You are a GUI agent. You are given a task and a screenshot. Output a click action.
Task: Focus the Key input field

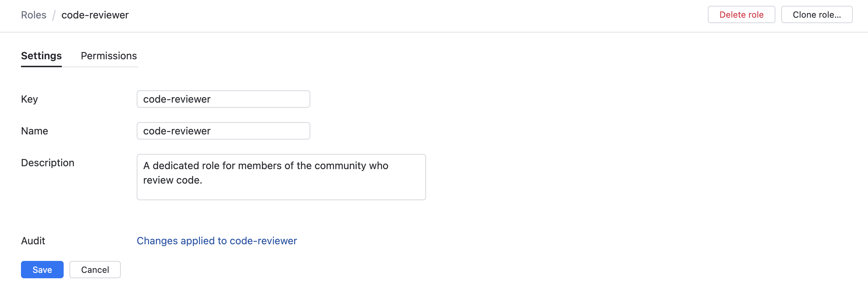253,99
